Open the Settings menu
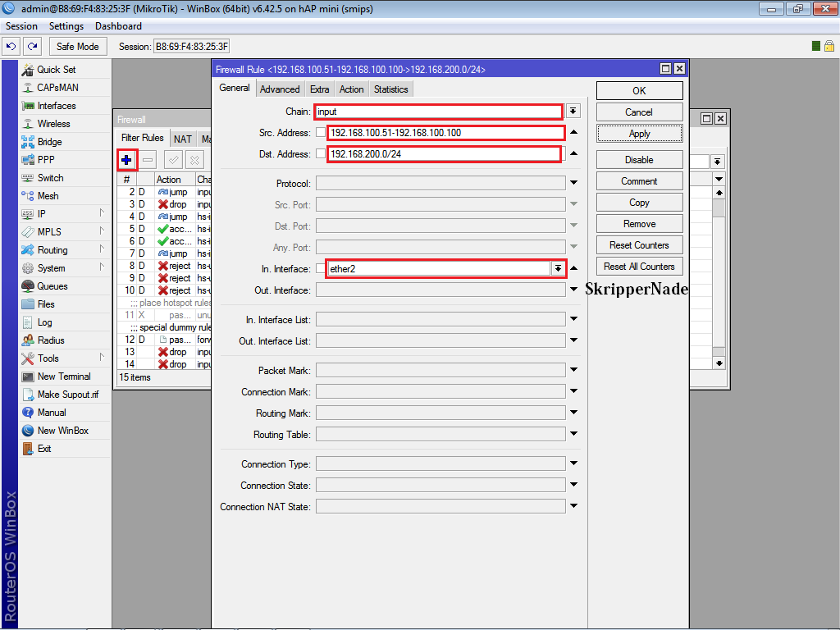Image resolution: width=840 pixels, height=630 pixels. click(66, 26)
